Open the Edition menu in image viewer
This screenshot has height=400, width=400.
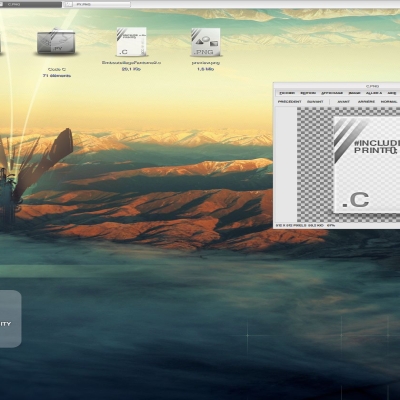point(308,93)
